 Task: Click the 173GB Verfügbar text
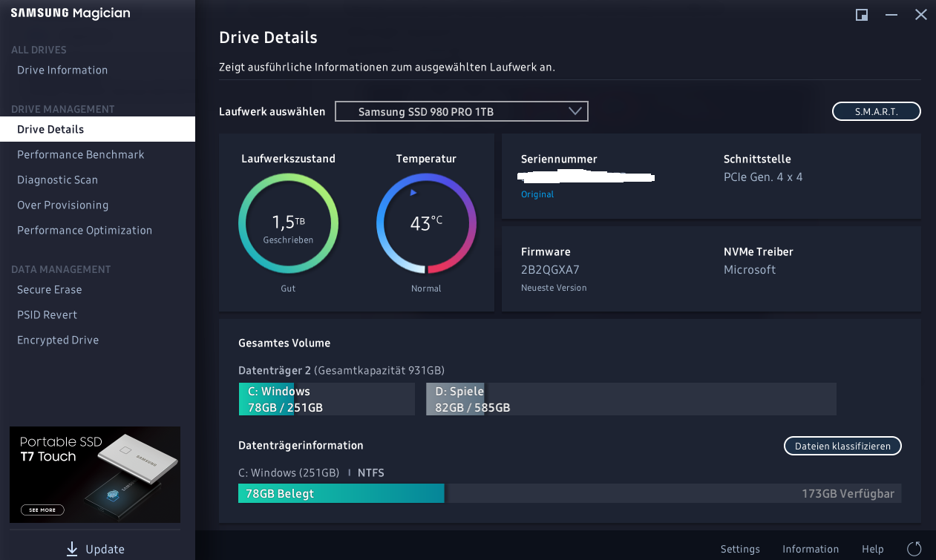click(848, 493)
